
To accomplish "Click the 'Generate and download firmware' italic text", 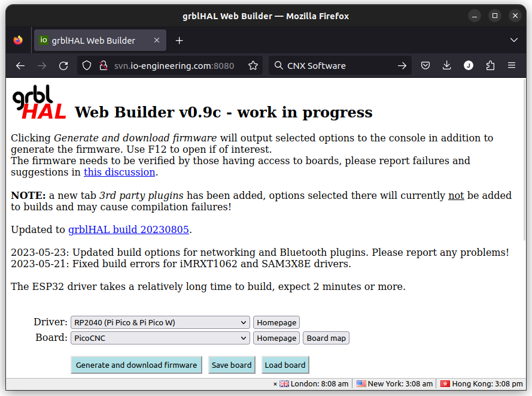I will [135, 138].
